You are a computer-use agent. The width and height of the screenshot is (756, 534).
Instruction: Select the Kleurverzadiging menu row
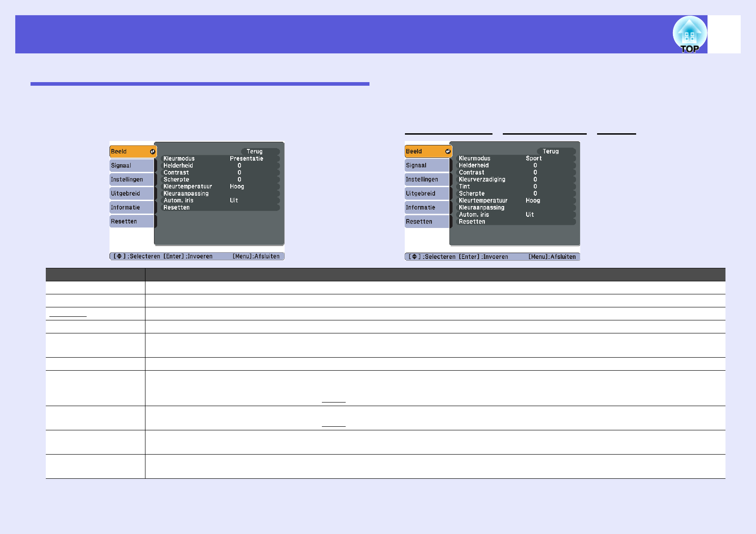(x=515, y=179)
